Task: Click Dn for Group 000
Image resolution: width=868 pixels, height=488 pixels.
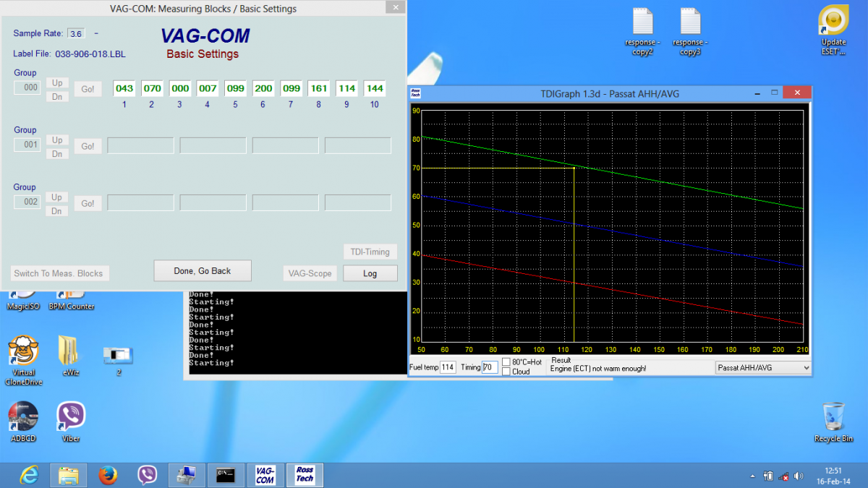Action: [57, 96]
